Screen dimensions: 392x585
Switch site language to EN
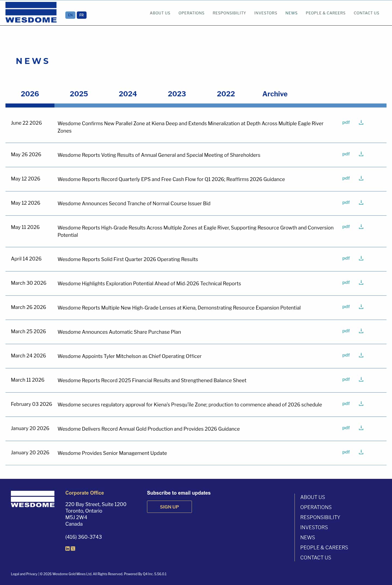click(70, 15)
